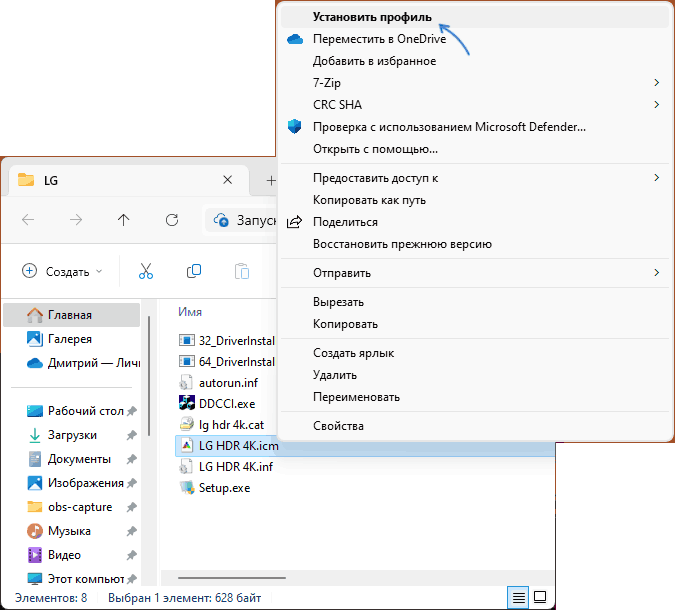Click the Cut scissors toolbar icon
Screen dimensions: 675x610
click(146, 272)
